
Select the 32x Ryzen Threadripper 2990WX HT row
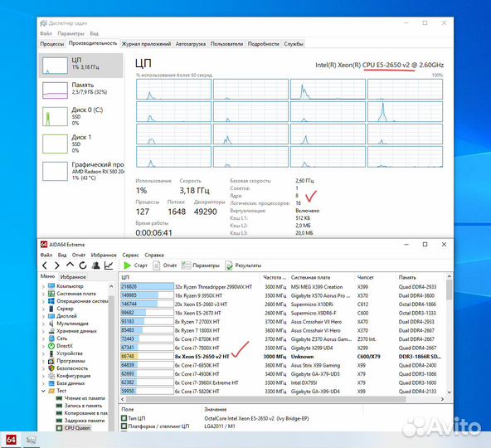click(x=282, y=287)
